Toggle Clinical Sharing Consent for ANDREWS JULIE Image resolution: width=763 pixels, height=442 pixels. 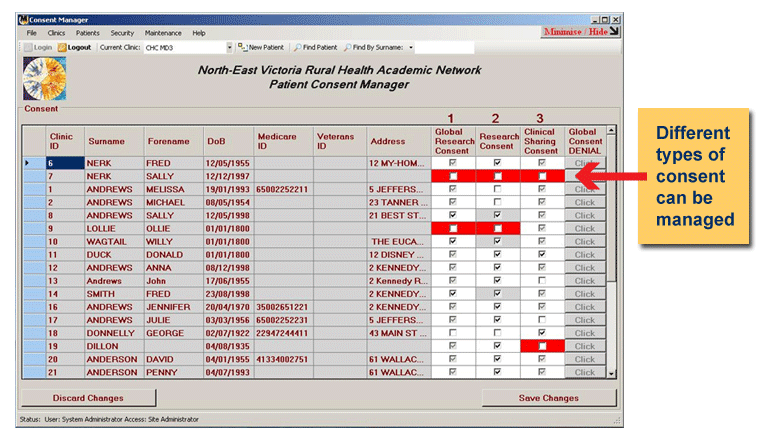point(542,320)
